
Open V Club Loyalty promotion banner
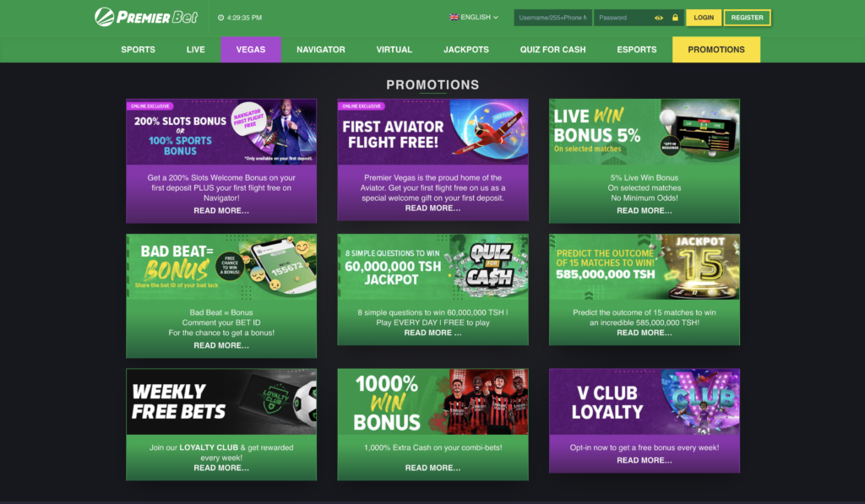pyautogui.click(x=645, y=402)
